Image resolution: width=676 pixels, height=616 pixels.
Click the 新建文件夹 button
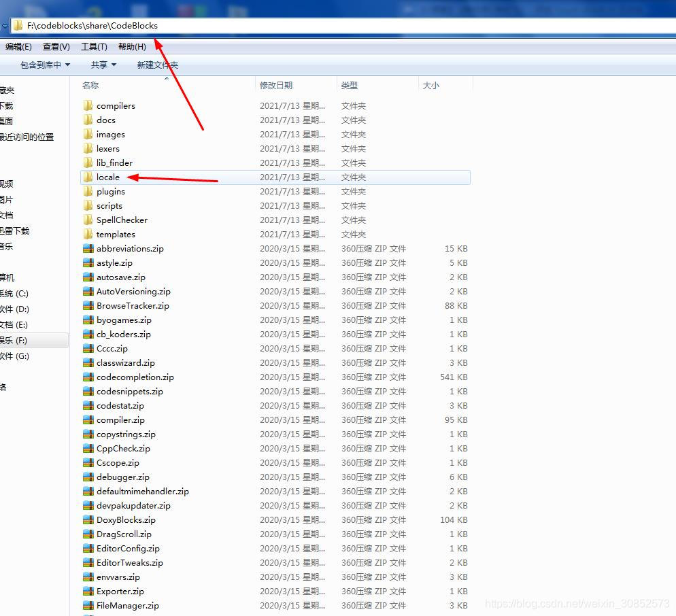[157, 65]
